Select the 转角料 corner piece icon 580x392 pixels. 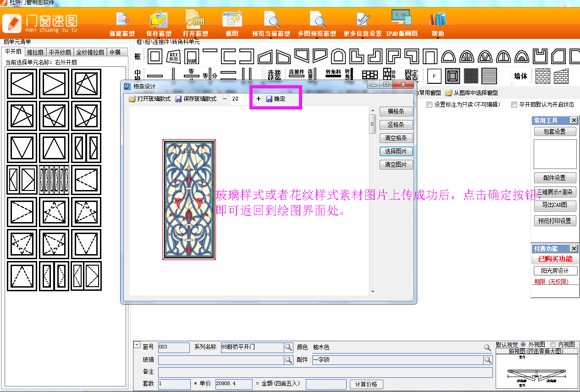tap(333, 74)
